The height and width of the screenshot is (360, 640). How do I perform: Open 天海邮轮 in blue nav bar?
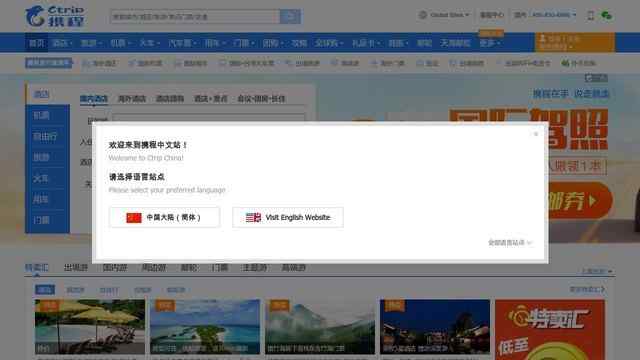455,43
